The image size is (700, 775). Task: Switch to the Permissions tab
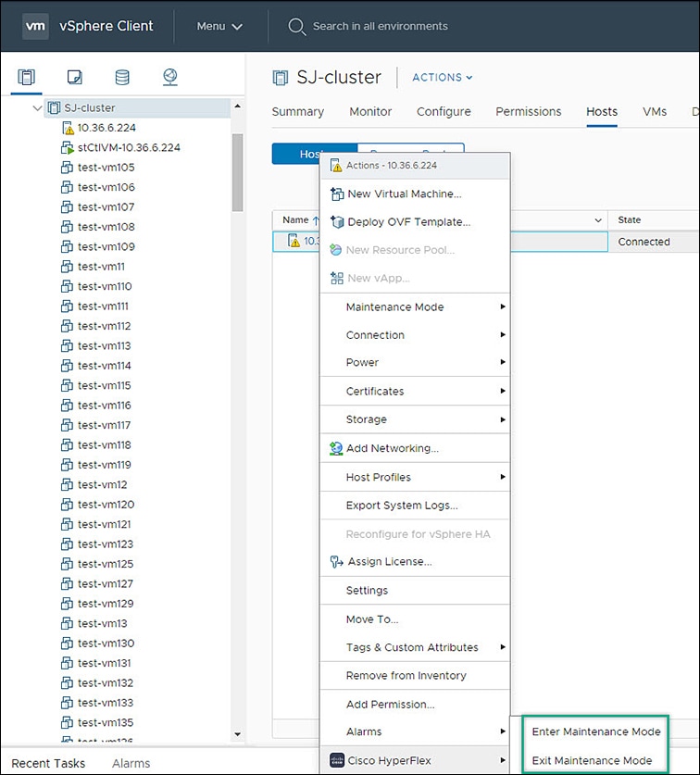529,112
